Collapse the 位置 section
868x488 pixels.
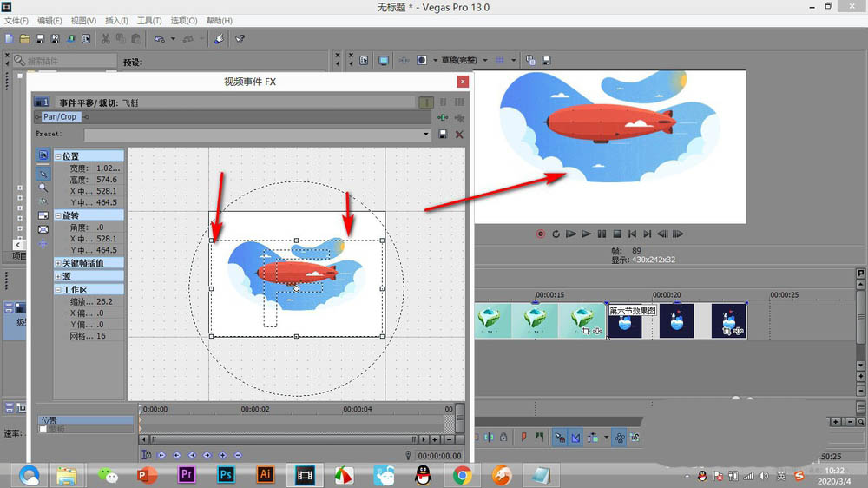(58, 156)
